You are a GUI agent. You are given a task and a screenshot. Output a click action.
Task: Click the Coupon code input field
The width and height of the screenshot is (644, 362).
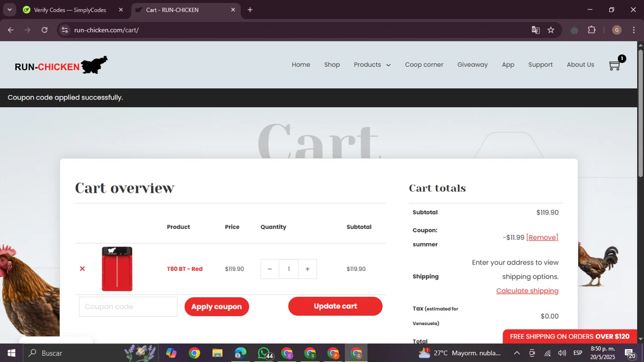[x=128, y=307]
